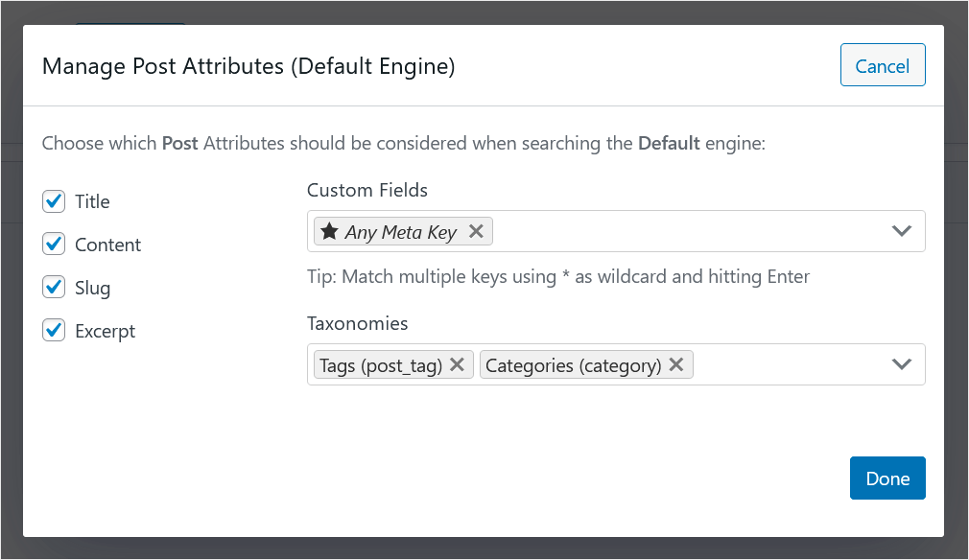The height and width of the screenshot is (560, 969).
Task: Focus the Custom Fields input field
Action: [x=616, y=231]
